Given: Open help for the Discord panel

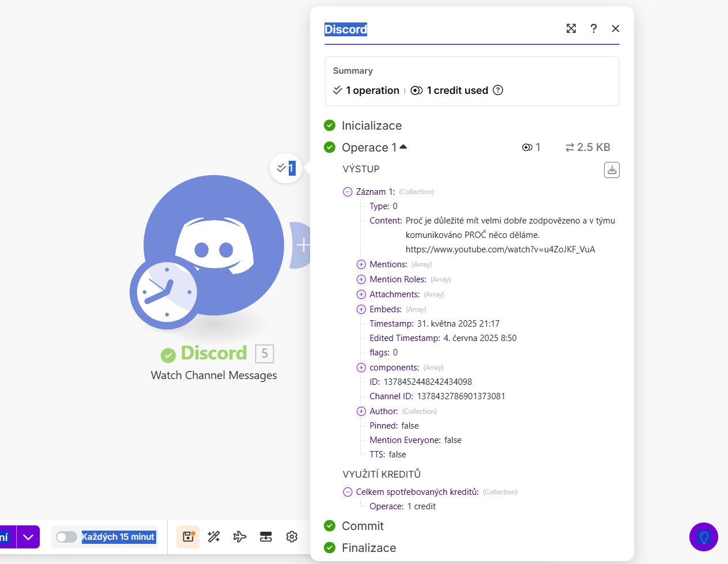Looking at the screenshot, I should point(594,29).
